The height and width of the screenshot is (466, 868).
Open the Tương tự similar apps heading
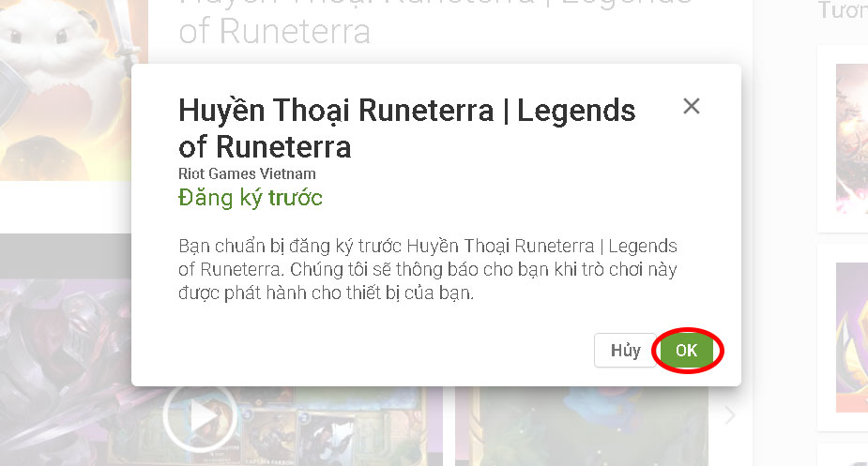tap(843, 10)
